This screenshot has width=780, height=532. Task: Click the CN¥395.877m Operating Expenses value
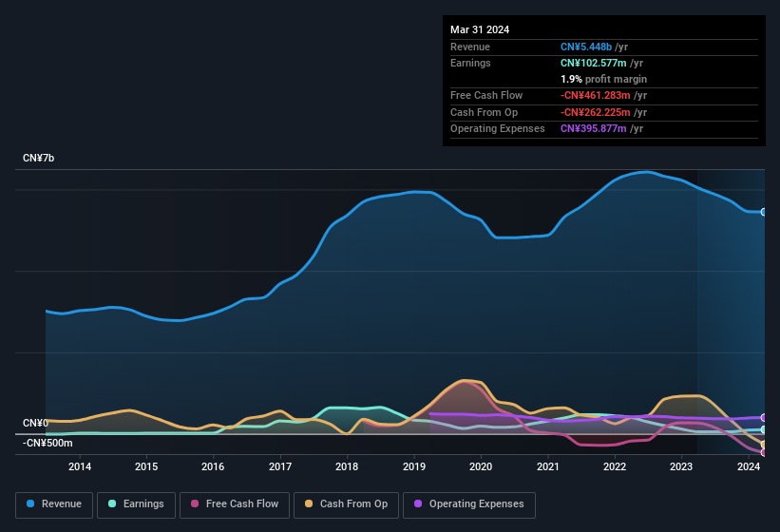coord(594,128)
